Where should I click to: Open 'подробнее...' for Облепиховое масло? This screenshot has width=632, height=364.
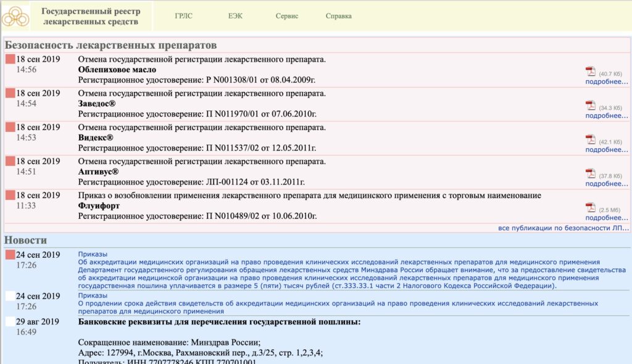[x=607, y=81]
